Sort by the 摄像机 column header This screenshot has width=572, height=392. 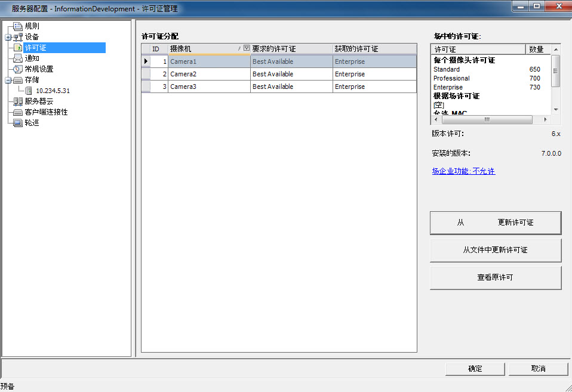pyautogui.click(x=209, y=49)
